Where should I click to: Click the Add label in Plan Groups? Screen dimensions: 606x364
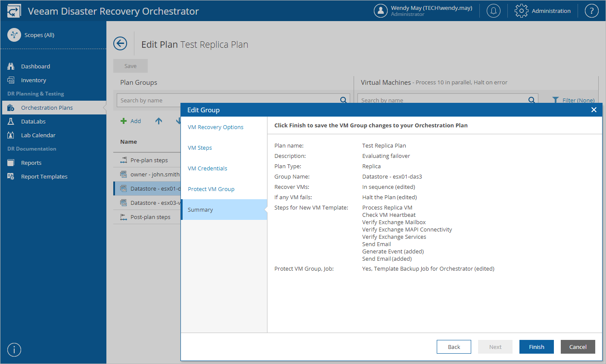pos(136,121)
